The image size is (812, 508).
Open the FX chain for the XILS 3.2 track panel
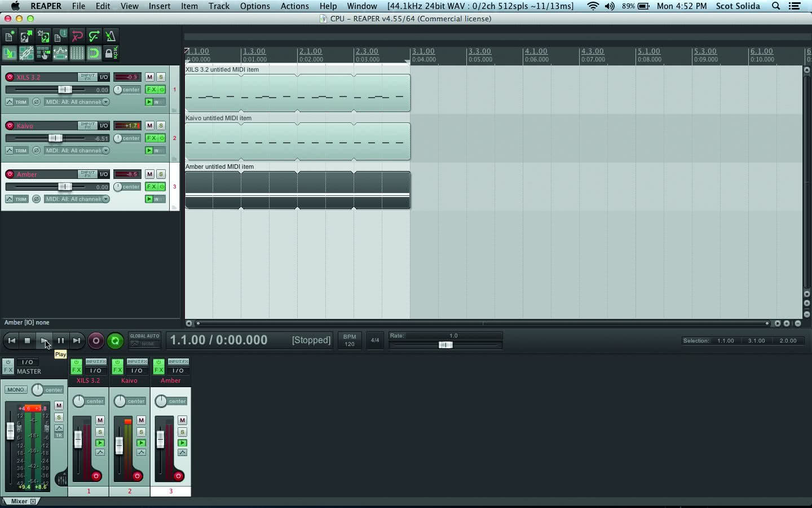(x=151, y=90)
